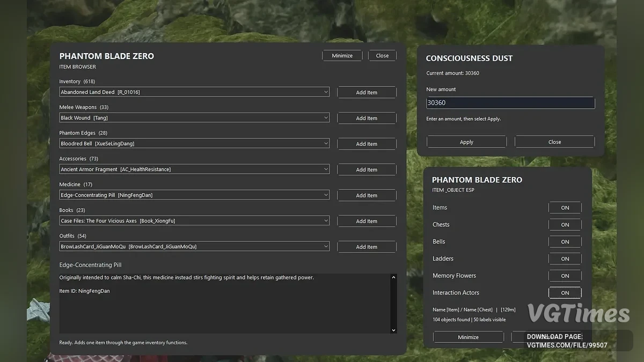
Task: Expand the Accessories dropdown
Action: point(194,169)
